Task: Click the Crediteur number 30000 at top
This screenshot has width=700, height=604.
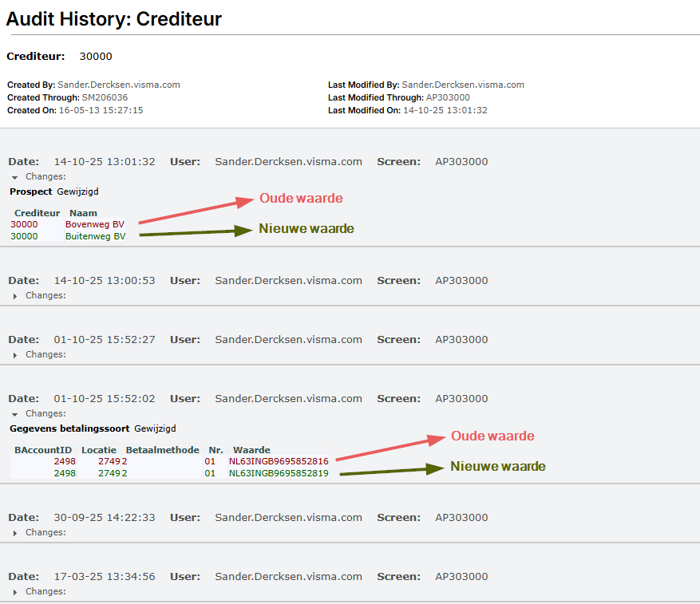Action: coord(96,56)
